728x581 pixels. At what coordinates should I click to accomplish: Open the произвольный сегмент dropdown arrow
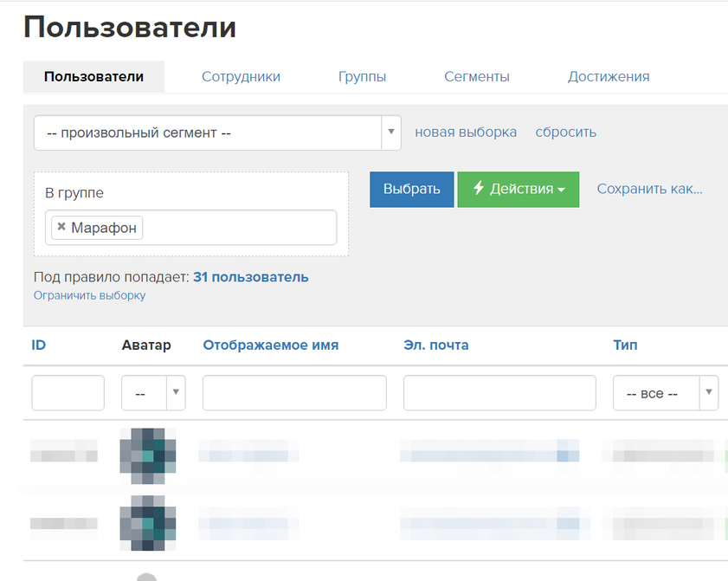(390, 132)
